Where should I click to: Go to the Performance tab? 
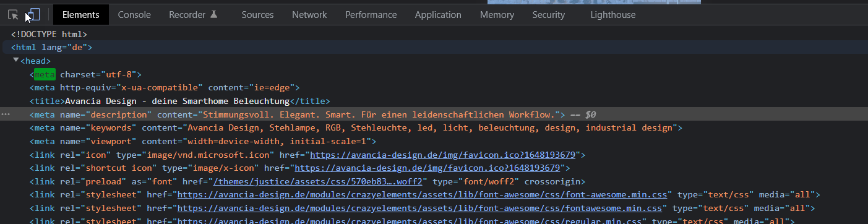[x=371, y=15]
